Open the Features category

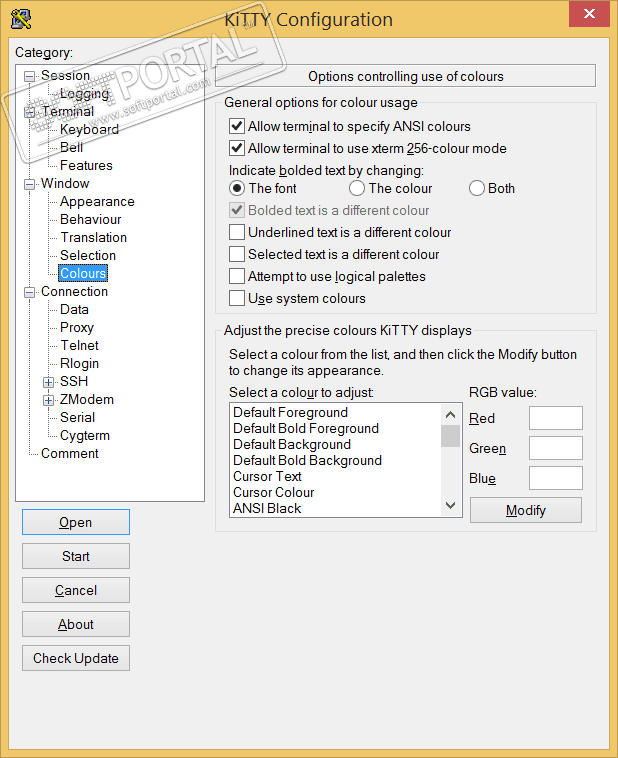click(86, 165)
